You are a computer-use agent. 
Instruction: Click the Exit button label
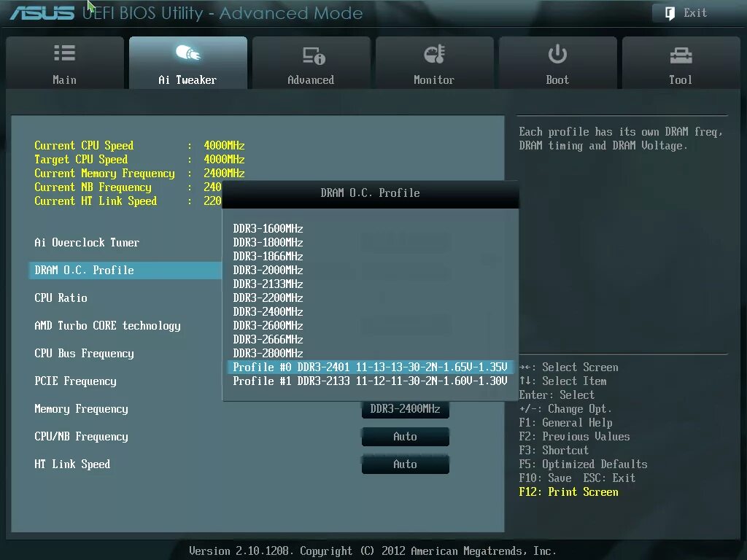click(x=695, y=13)
